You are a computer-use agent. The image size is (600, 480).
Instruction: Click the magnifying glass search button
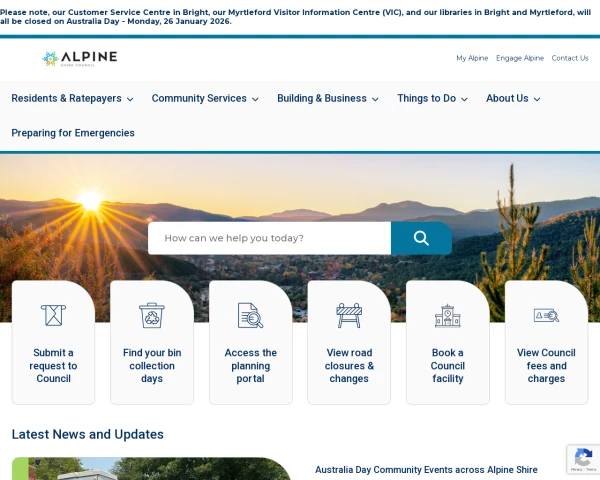pos(421,238)
